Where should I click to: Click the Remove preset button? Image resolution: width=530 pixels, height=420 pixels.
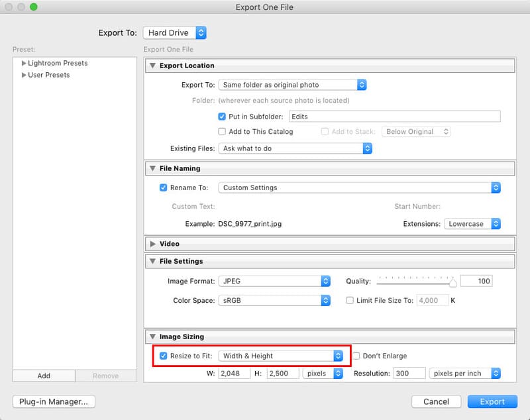[106, 376]
